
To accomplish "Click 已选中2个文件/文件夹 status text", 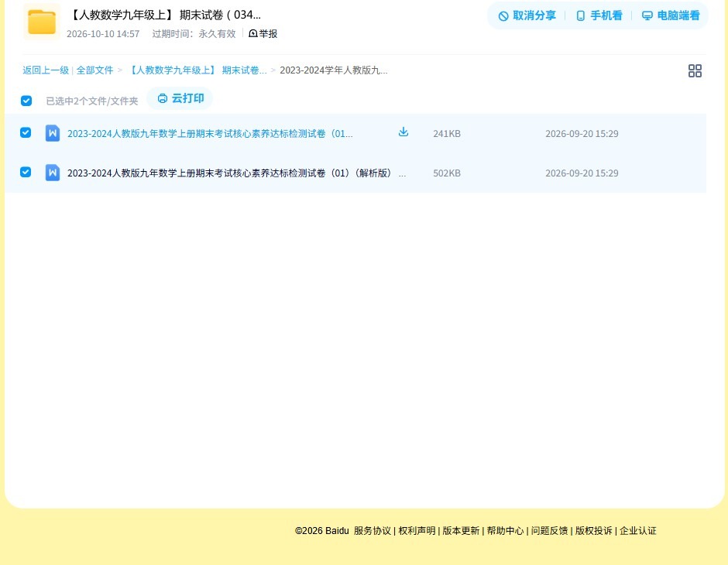I will pos(92,101).
